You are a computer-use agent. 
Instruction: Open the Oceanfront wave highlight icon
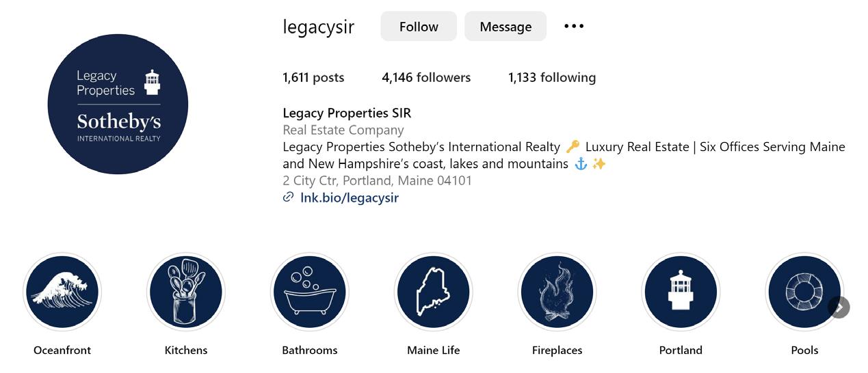pyautogui.click(x=62, y=292)
